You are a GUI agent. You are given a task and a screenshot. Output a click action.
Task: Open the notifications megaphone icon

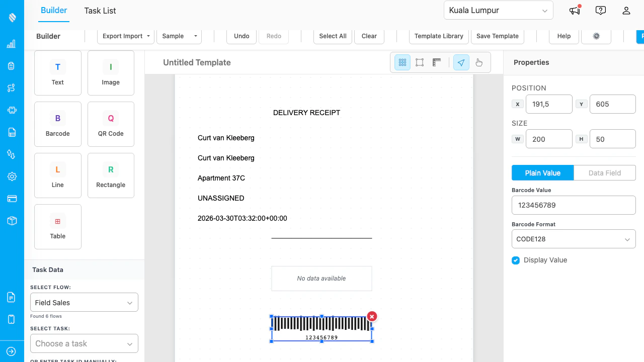pyautogui.click(x=574, y=10)
